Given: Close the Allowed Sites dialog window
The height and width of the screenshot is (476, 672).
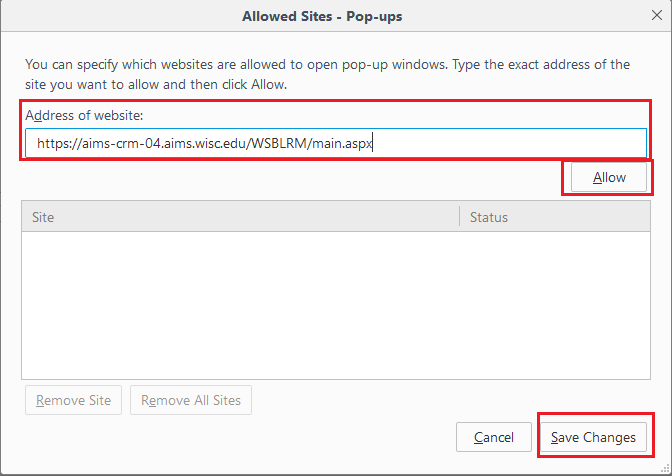Looking at the screenshot, I should tap(655, 16).
